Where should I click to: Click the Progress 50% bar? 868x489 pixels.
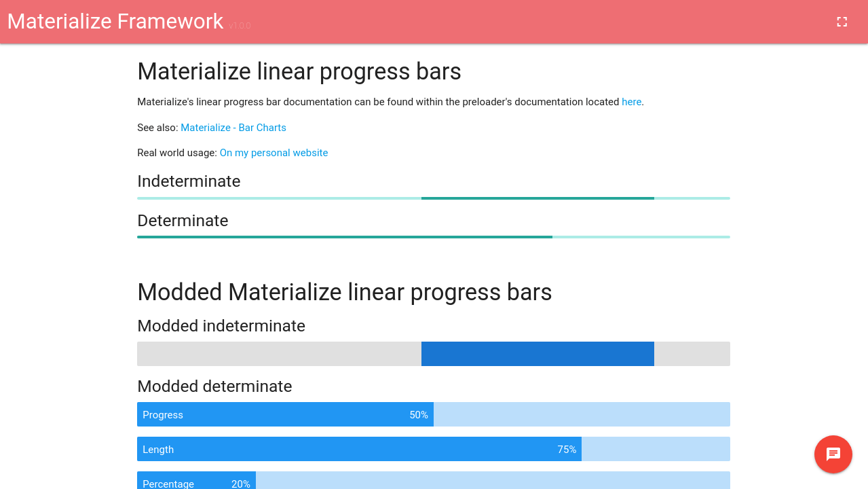(433, 414)
